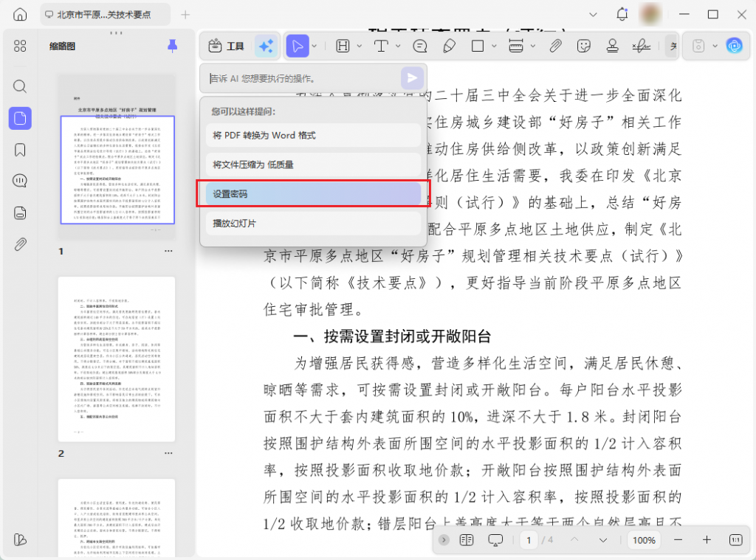Toggle the thumbnails panel in sidebar
756x560 pixels.
[x=20, y=118]
